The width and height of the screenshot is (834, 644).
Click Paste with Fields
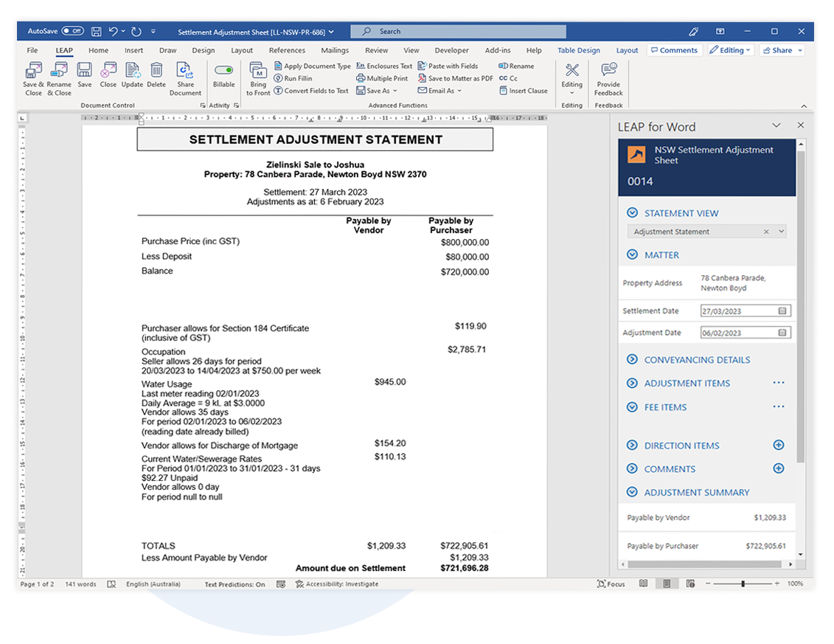(448, 66)
